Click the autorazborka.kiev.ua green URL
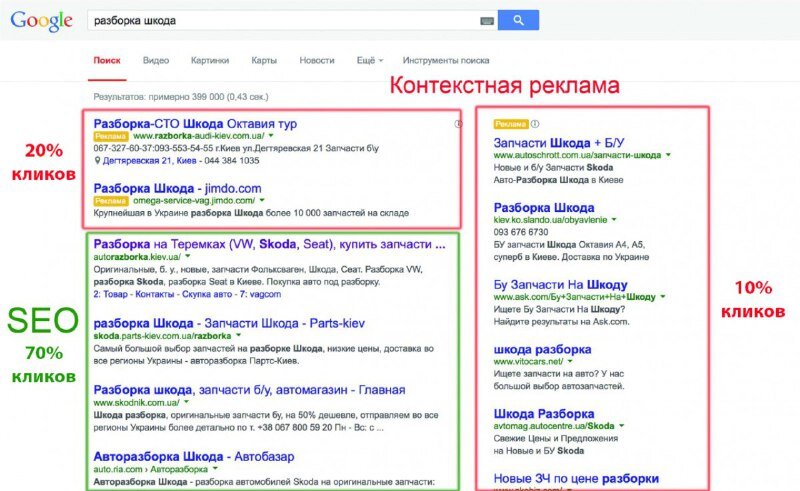800x491 pixels. (137, 257)
